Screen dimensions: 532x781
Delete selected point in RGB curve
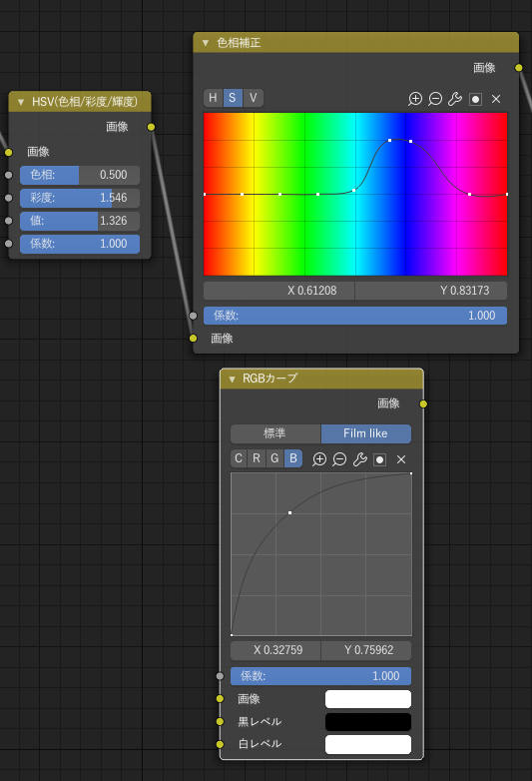coord(401,459)
